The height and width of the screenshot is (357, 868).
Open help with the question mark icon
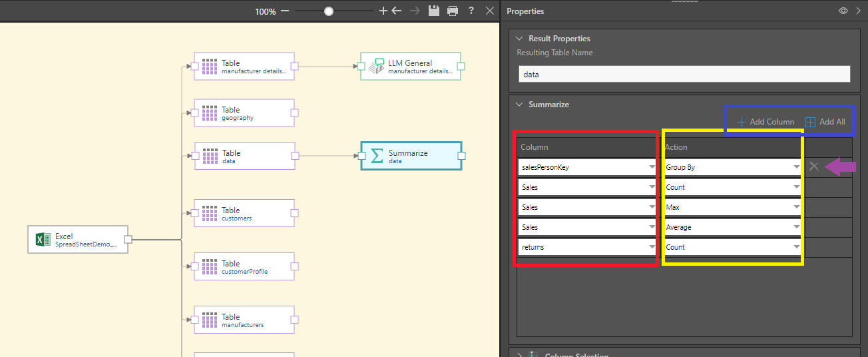(471, 11)
